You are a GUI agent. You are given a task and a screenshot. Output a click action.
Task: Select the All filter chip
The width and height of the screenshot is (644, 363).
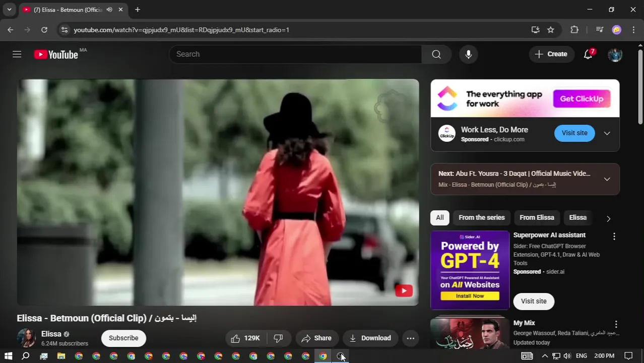(440, 217)
